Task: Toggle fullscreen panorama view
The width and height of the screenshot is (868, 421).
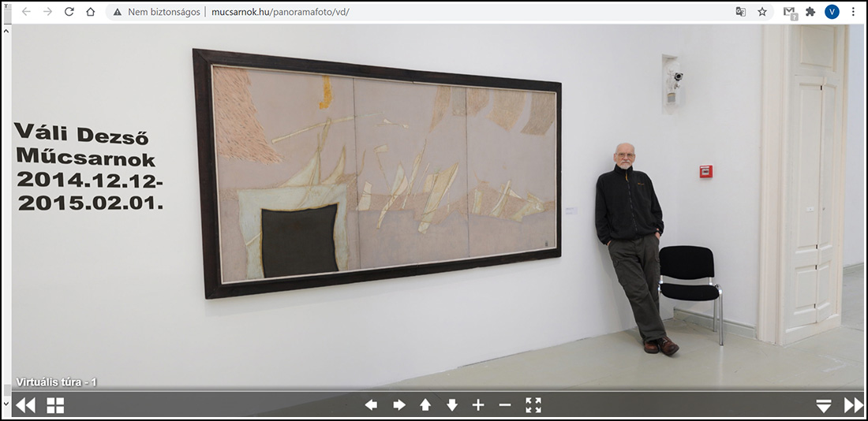Action: (x=533, y=405)
